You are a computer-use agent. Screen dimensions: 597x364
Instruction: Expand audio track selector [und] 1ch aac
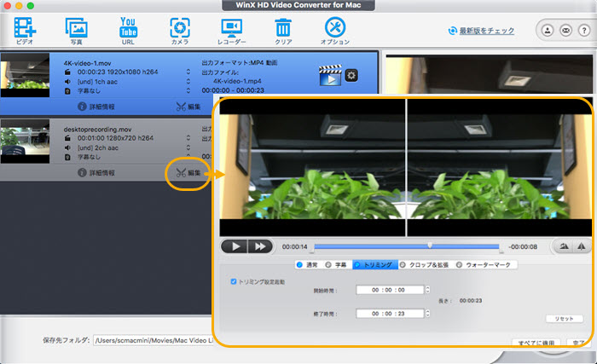click(188, 82)
